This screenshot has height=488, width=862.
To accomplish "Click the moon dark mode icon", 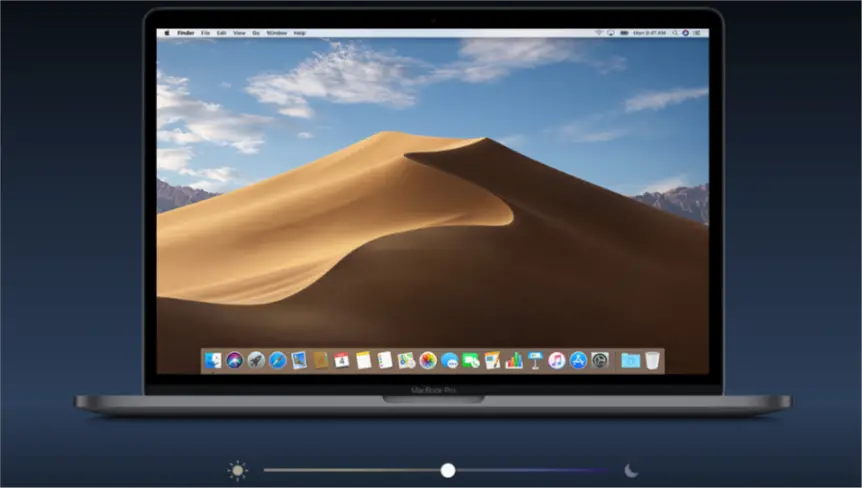I will click(x=631, y=470).
